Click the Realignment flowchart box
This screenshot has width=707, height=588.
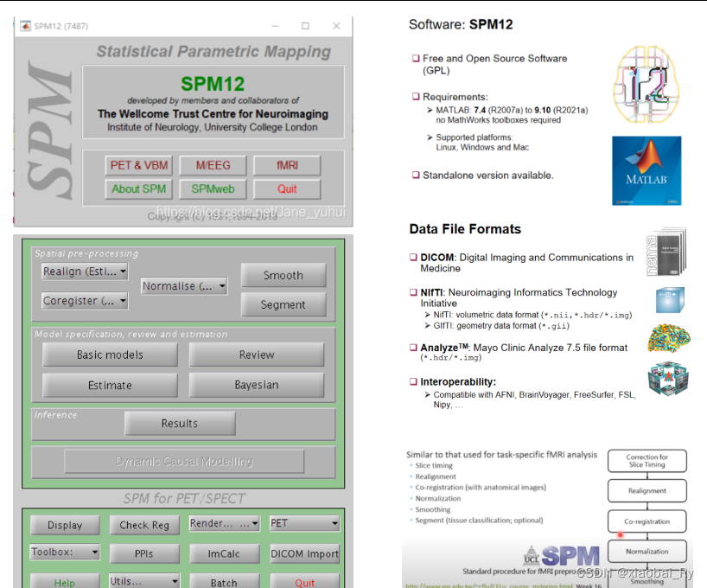click(x=647, y=490)
